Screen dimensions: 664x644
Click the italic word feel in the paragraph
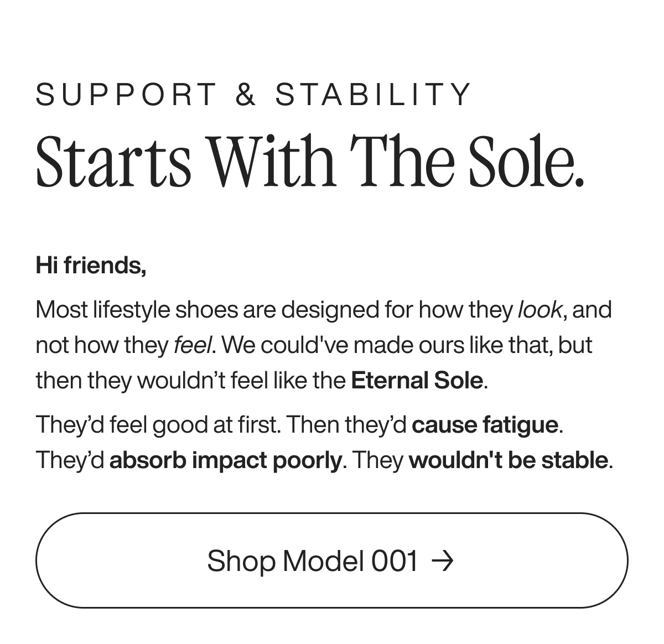click(x=193, y=345)
